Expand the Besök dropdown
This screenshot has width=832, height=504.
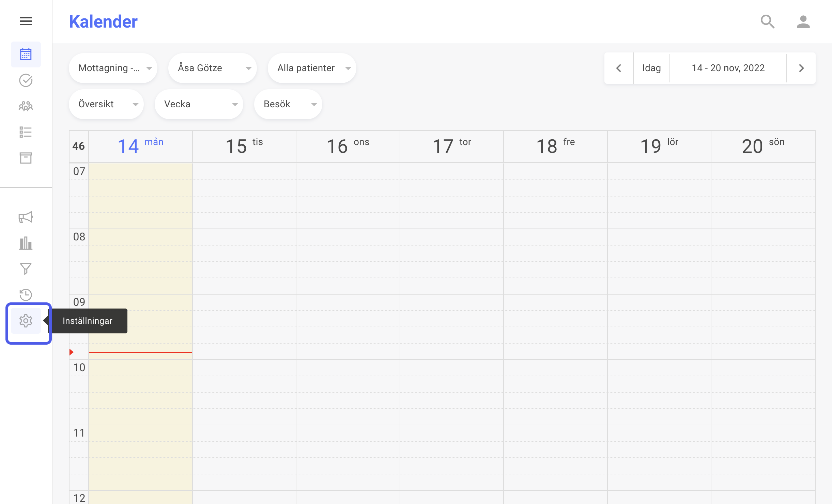(288, 104)
